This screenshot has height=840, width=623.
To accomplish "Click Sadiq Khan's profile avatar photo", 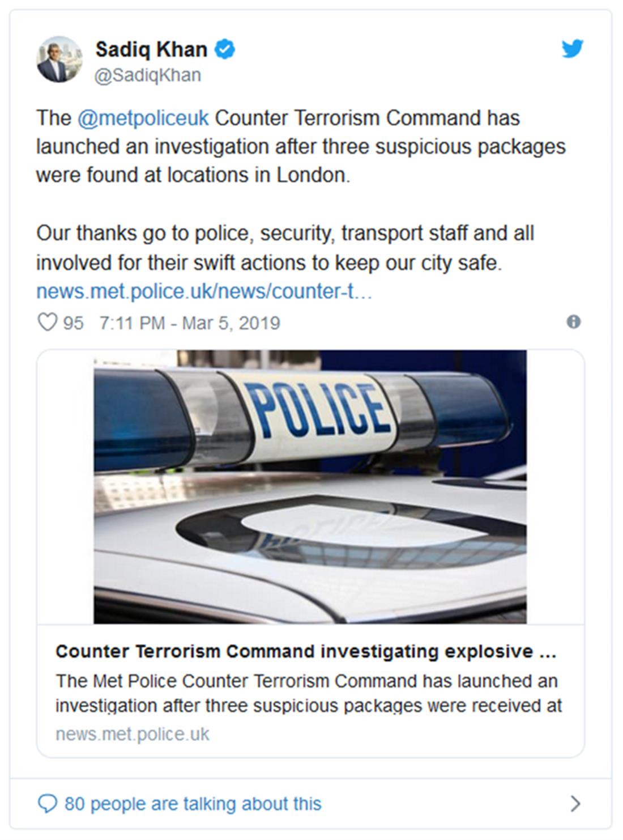I will tap(59, 60).
